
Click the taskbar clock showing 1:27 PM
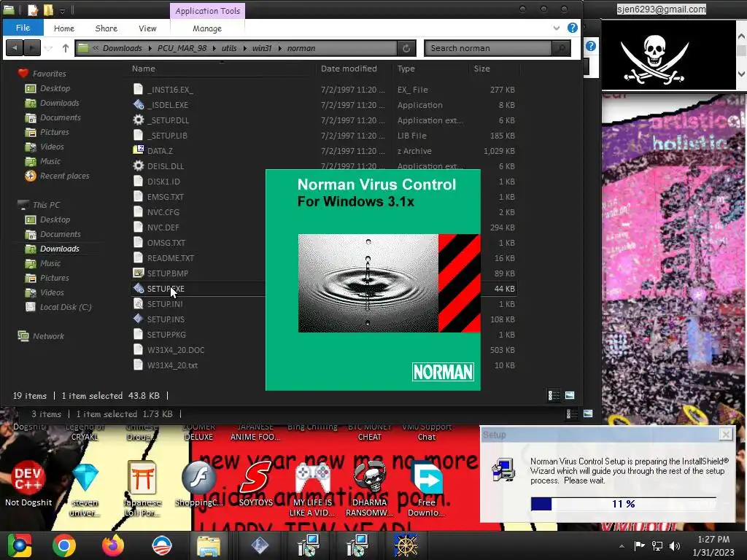coord(713,545)
